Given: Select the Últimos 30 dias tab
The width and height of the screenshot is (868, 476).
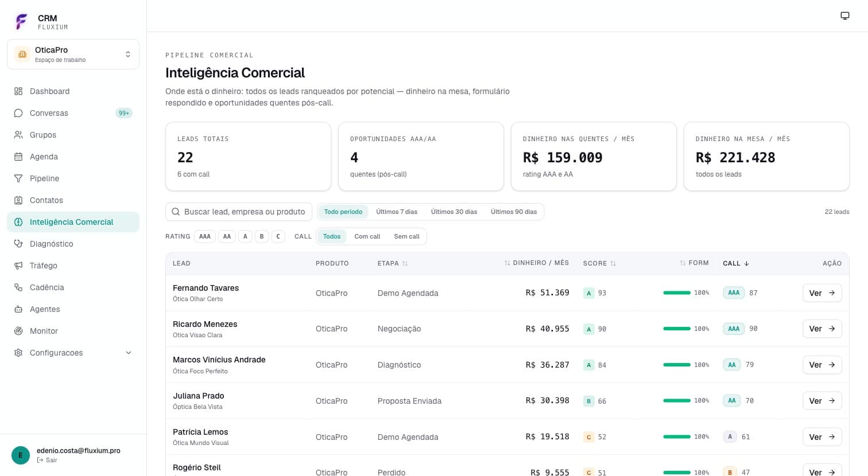Looking at the screenshot, I should click(x=454, y=212).
